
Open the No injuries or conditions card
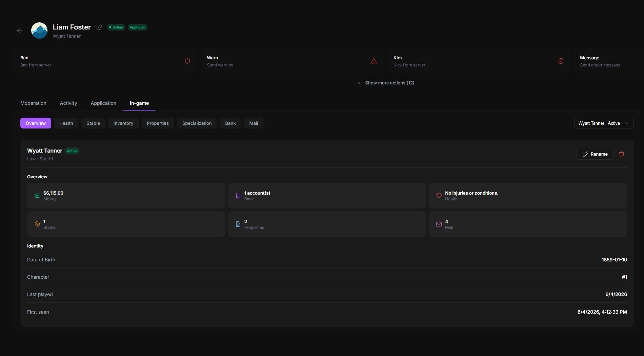pyautogui.click(x=528, y=196)
